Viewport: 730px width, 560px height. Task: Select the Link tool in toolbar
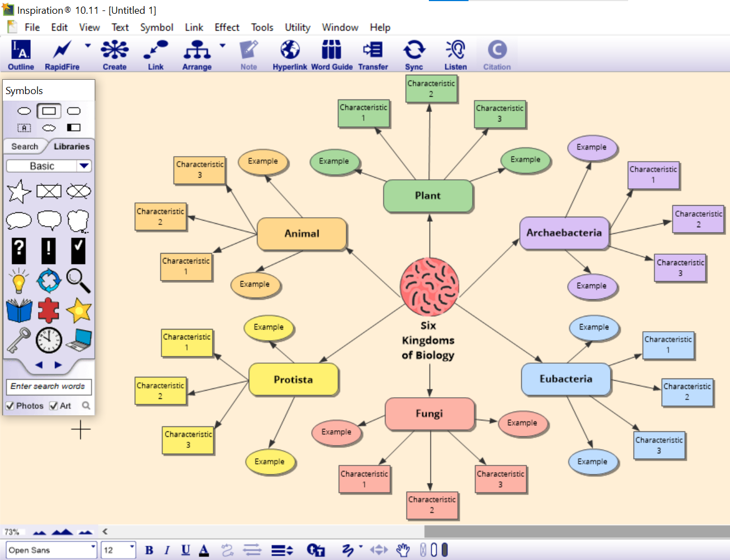[156, 55]
